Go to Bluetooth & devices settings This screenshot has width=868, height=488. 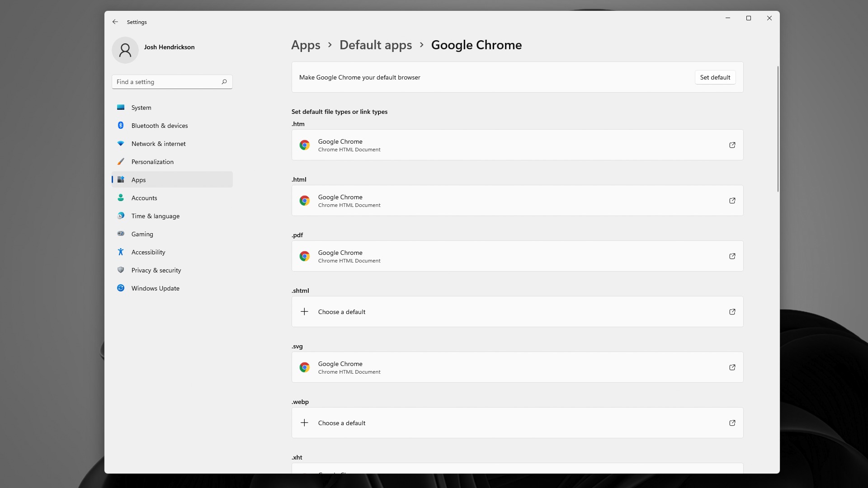tap(172, 126)
